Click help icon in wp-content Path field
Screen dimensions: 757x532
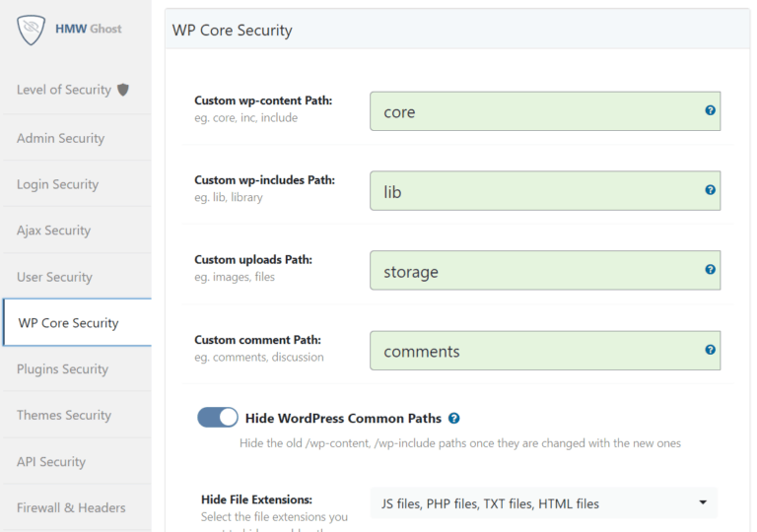pos(710,110)
